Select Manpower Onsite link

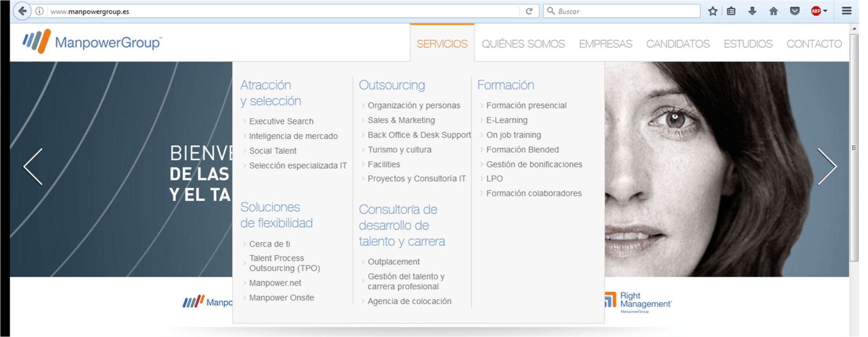[x=281, y=298]
